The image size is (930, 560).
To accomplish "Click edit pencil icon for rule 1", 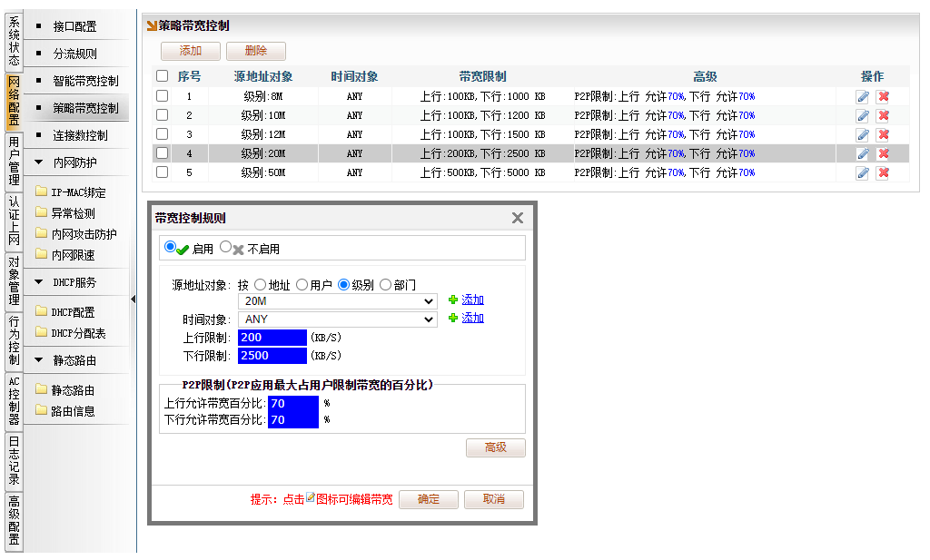I will (x=862, y=96).
